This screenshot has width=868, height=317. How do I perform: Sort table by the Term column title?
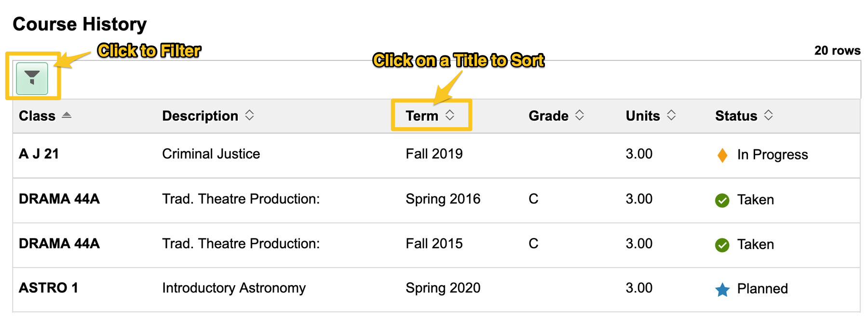pos(421,116)
